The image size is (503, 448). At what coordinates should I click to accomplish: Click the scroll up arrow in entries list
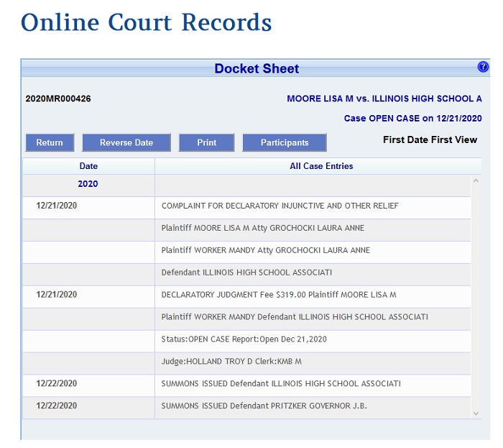click(x=475, y=180)
